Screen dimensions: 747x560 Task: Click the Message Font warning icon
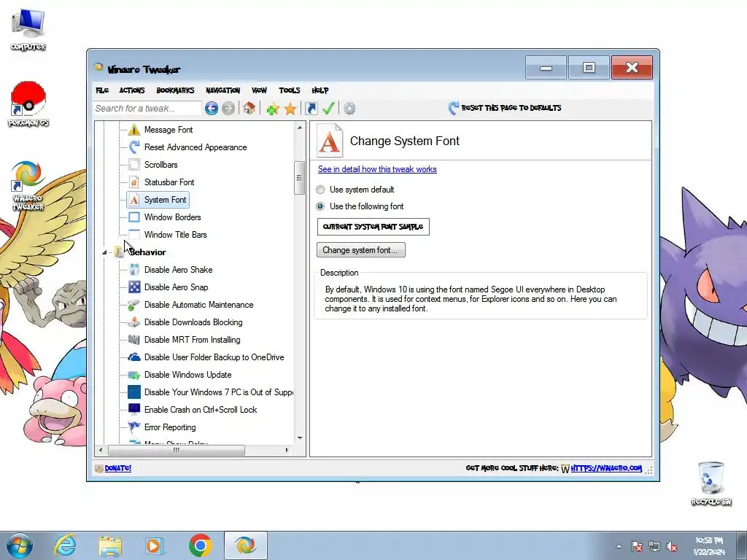coord(134,130)
